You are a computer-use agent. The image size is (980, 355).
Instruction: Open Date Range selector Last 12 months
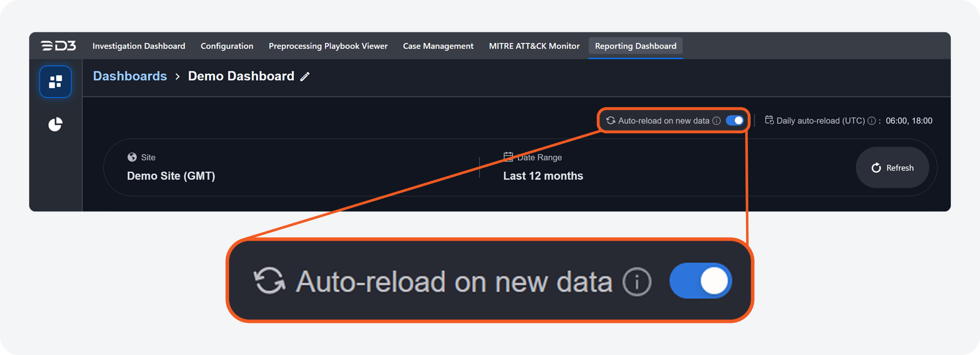[x=543, y=176]
